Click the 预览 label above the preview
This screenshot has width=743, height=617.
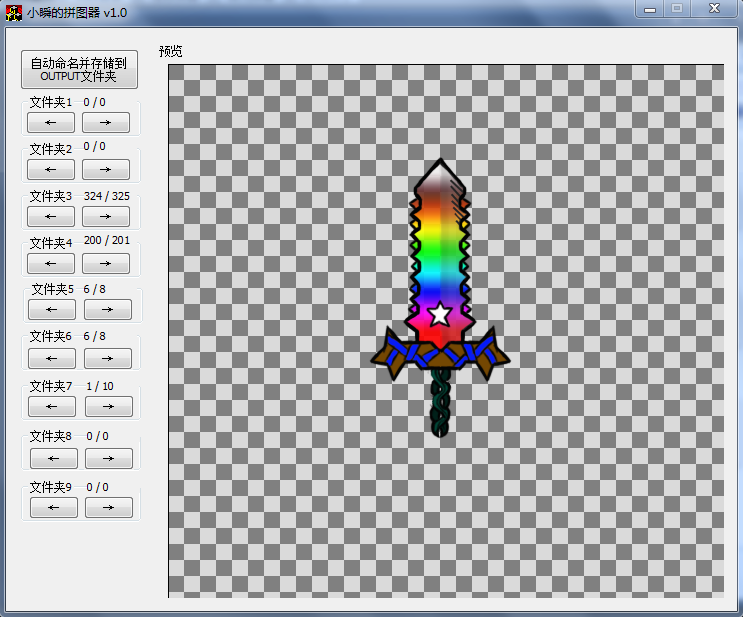point(171,51)
